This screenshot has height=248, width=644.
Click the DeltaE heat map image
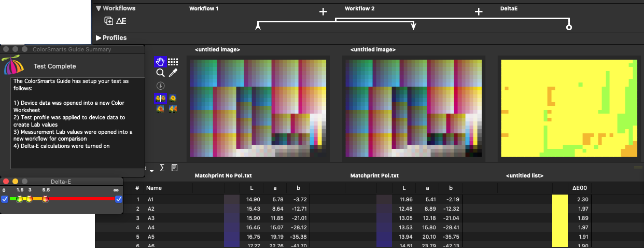(x=568, y=107)
